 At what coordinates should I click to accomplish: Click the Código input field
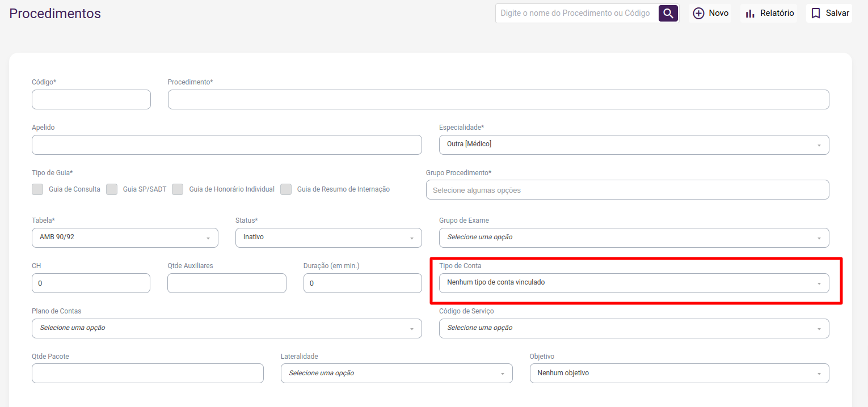tap(91, 99)
